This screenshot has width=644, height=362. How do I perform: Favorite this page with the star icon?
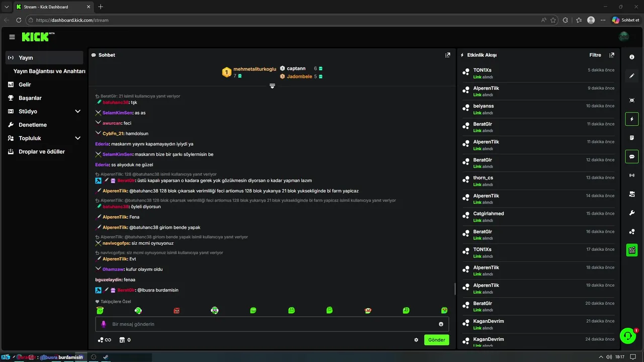[x=553, y=20]
